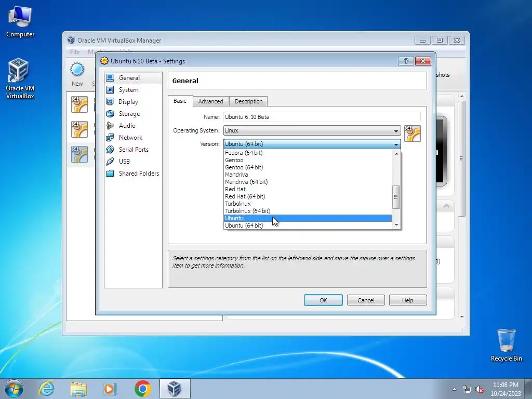Choose the highlighted Ubuntu version entry
Screen dimensions: 532x399
308,218
